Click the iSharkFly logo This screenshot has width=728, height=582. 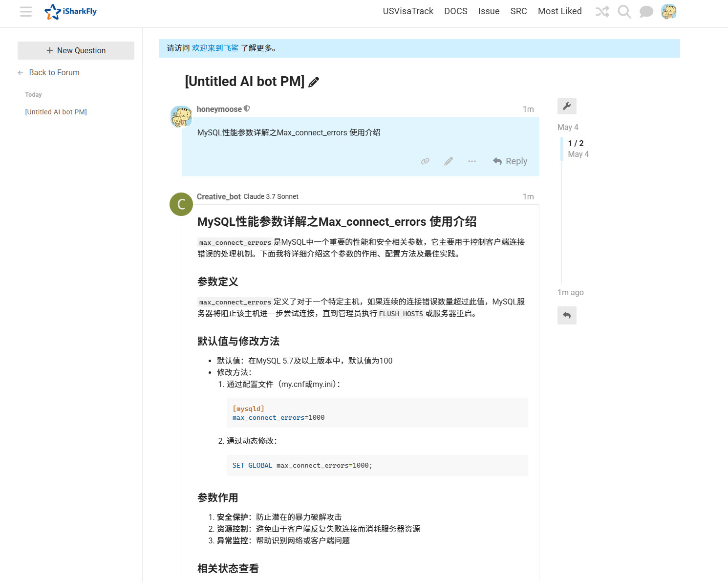70,11
